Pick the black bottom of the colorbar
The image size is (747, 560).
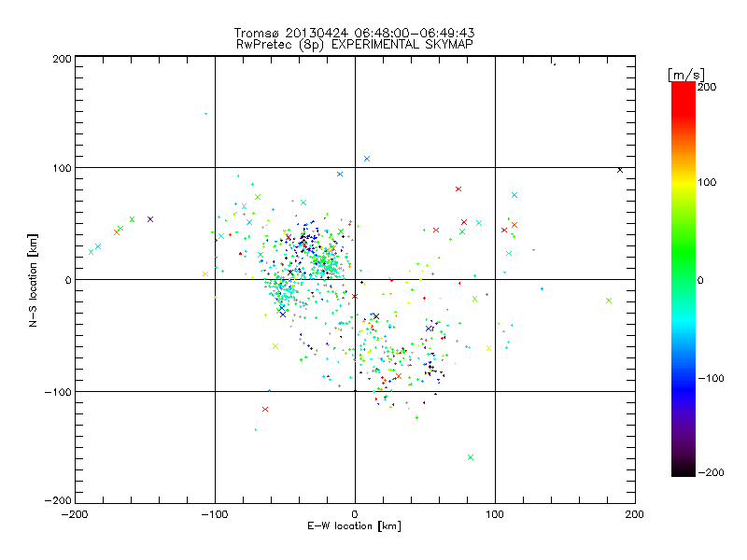684,470
